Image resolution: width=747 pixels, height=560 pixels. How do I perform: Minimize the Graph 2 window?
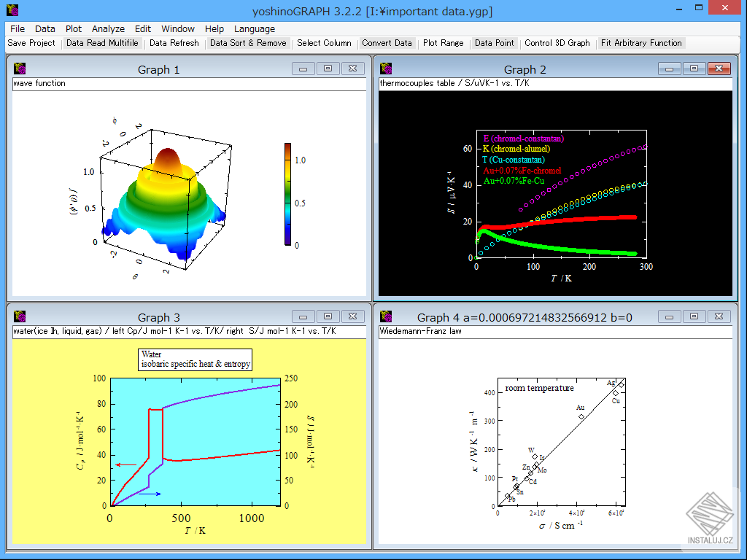670,69
